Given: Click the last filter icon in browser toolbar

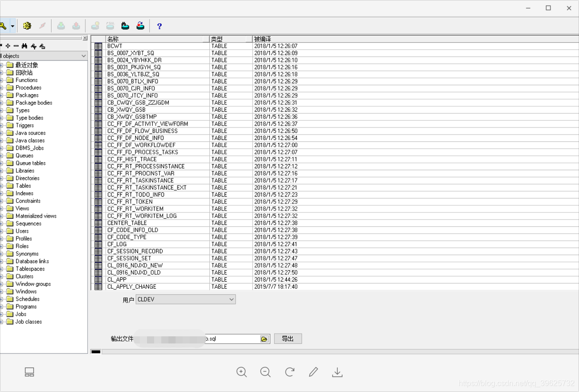Looking at the screenshot, I should (x=42, y=46).
